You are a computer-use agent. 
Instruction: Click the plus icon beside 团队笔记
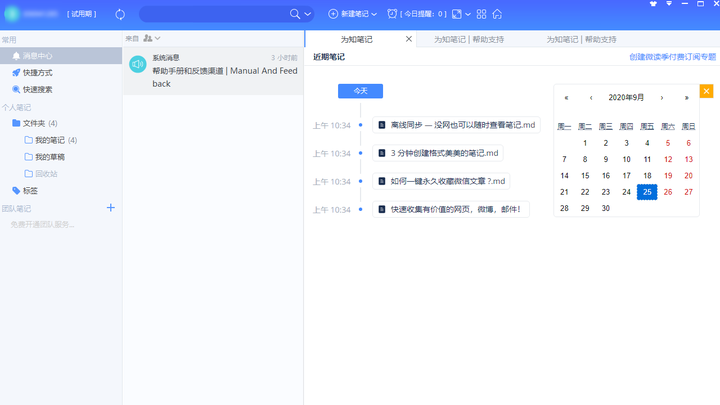[x=111, y=208]
